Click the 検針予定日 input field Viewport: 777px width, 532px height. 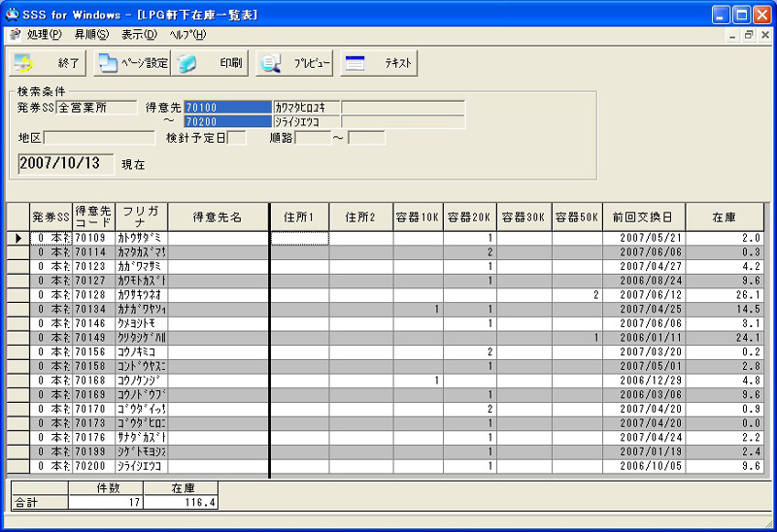click(x=236, y=138)
